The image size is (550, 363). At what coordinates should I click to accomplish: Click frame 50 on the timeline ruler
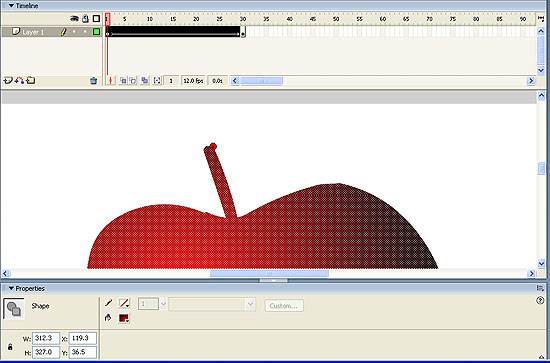coord(336,19)
